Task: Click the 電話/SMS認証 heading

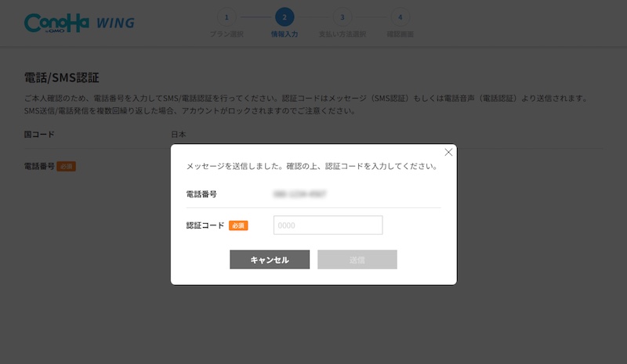Action: [62, 77]
